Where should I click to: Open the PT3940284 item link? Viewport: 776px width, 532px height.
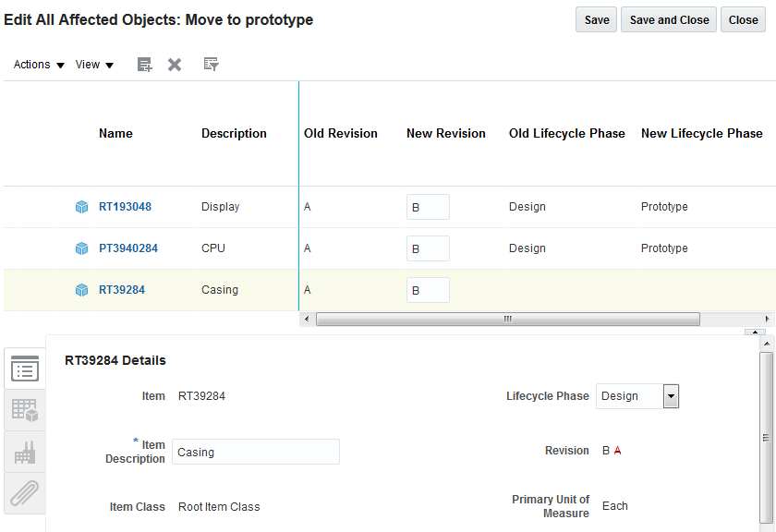click(128, 248)
